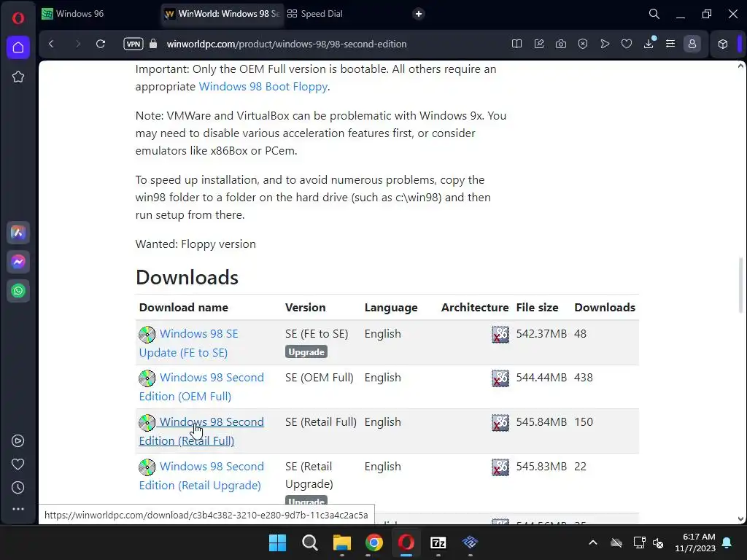
Task: Click the page vertical scrollbar thumb
Action: coord(740,285)
